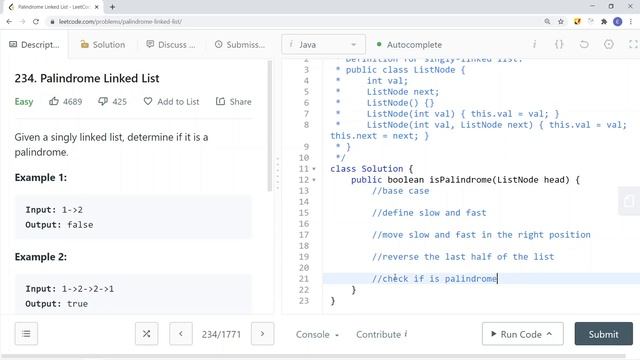Viewport: 640px width, 360px height.
Task: Expand the Console panel
Action: 317,334
